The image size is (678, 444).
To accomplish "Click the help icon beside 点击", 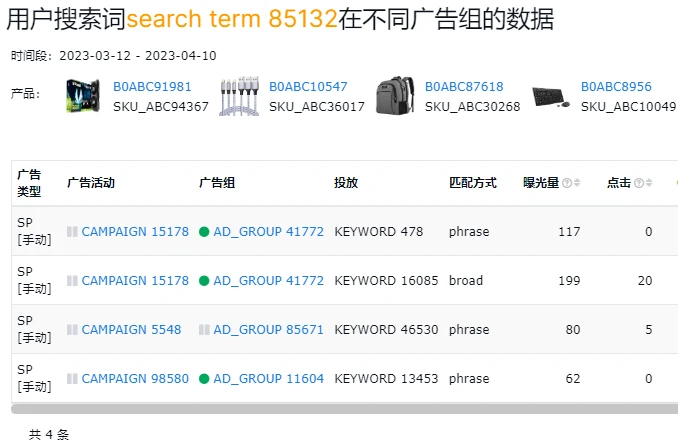I will (x=639, y=183).
